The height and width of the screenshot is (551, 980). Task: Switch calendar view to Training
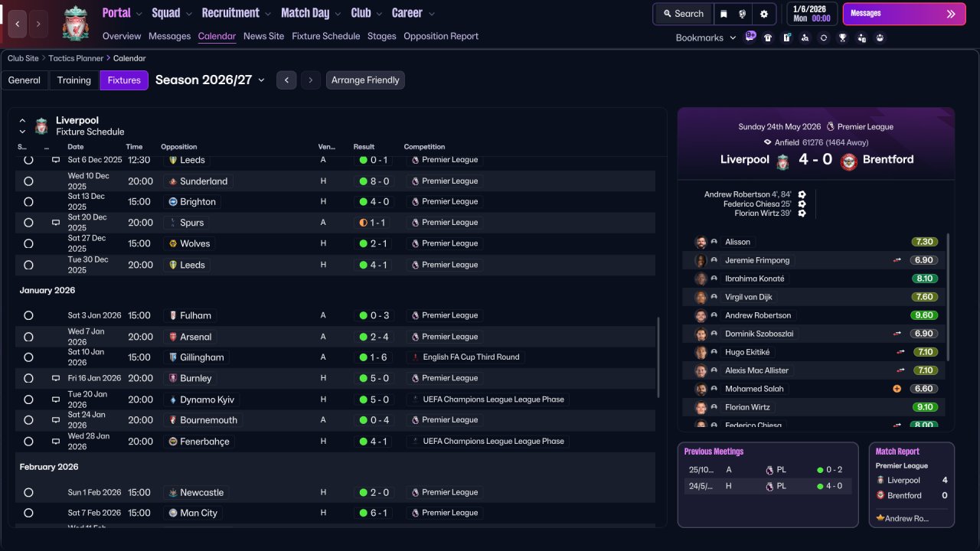click(74, 80)
